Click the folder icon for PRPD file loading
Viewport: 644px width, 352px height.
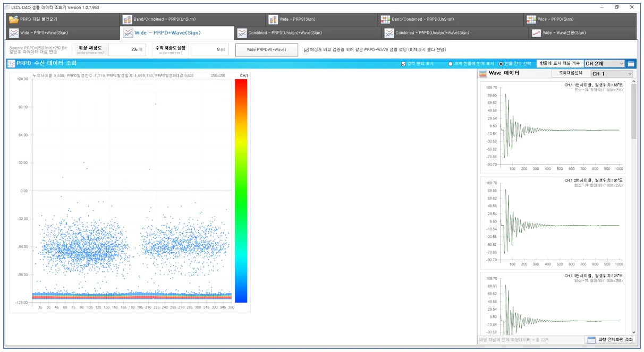[x=13, y=20]
